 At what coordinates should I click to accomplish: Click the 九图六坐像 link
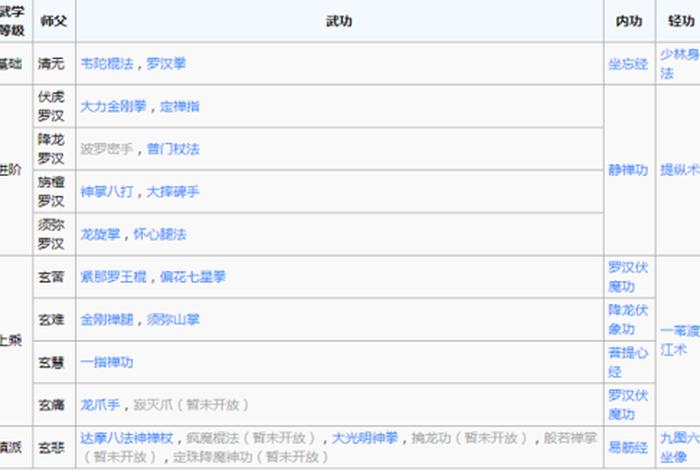(x=679, y=447)
